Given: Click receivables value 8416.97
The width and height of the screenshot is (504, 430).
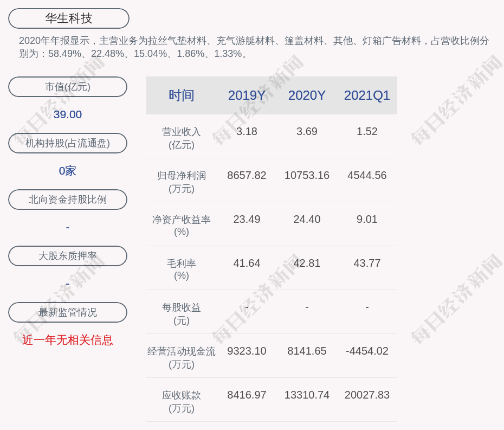Looking at the screenshot, I should [x=247, y=395].
